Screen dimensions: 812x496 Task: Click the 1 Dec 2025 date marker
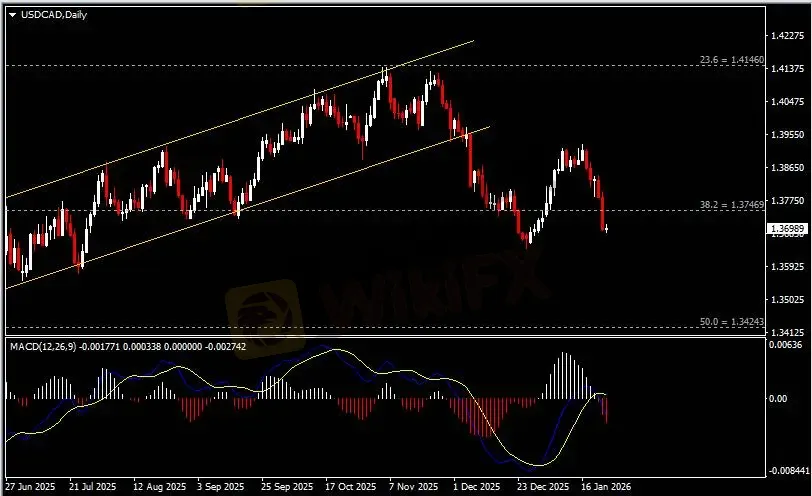click(x=477, y=487)
